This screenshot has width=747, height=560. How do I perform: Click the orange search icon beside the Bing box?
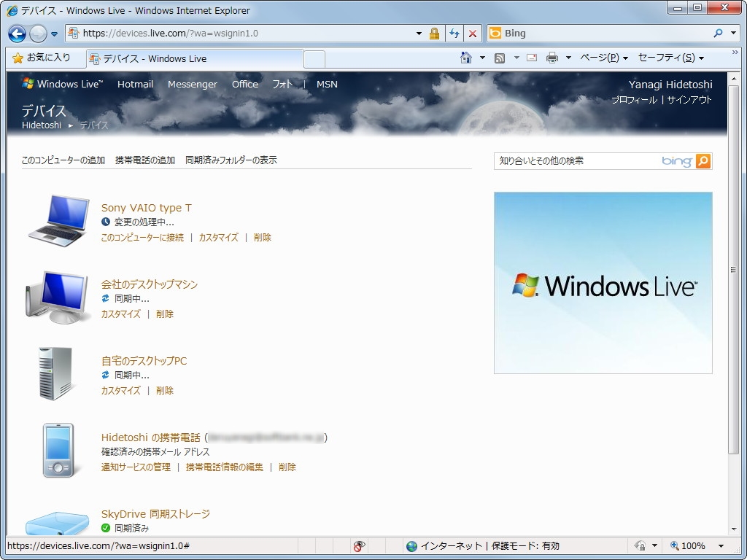tap(703, 160)
